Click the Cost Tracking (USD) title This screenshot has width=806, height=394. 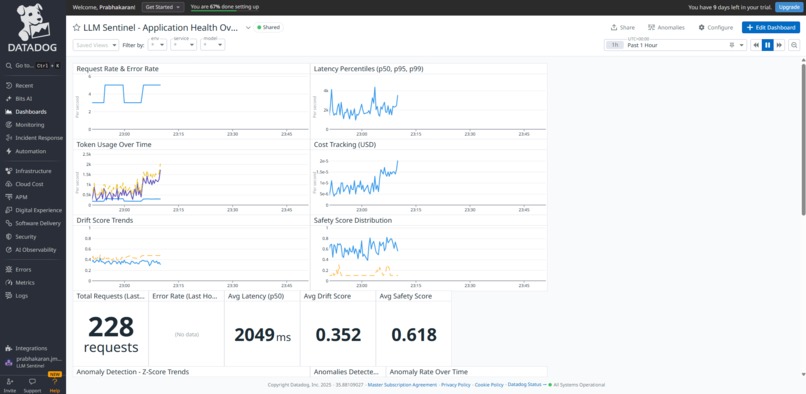(345, 145)
